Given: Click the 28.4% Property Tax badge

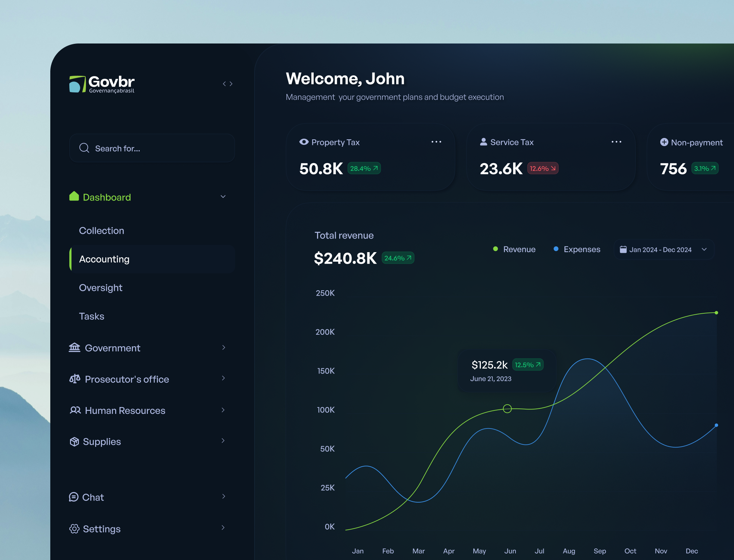Looking at the screenshot, I should tap(364, 168).
